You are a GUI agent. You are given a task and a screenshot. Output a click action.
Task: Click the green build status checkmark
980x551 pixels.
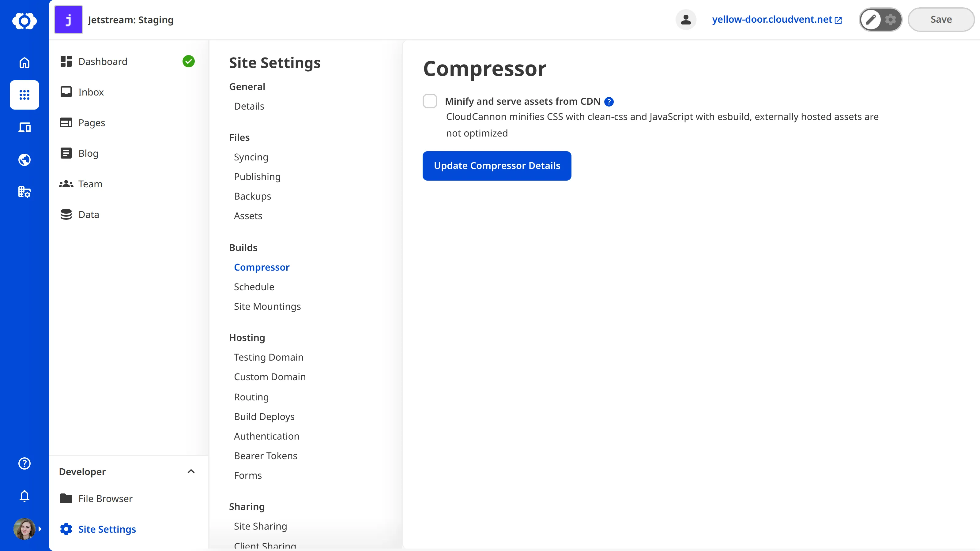tap(188, 61)
